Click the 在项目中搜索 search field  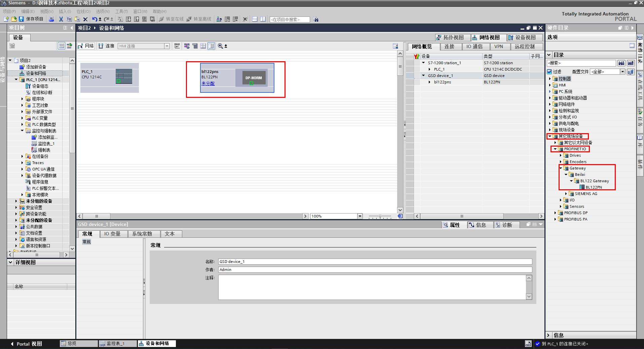290,20
